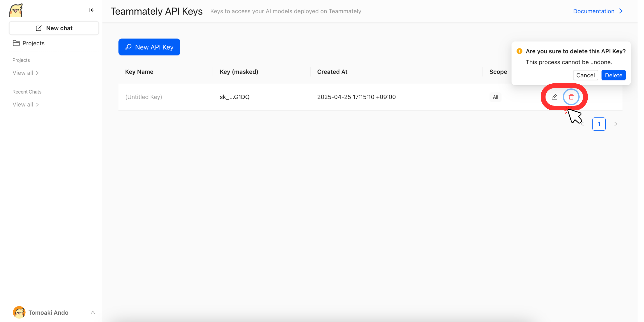View all projects
Screen dimensions: 644x322
coord(26,73)
